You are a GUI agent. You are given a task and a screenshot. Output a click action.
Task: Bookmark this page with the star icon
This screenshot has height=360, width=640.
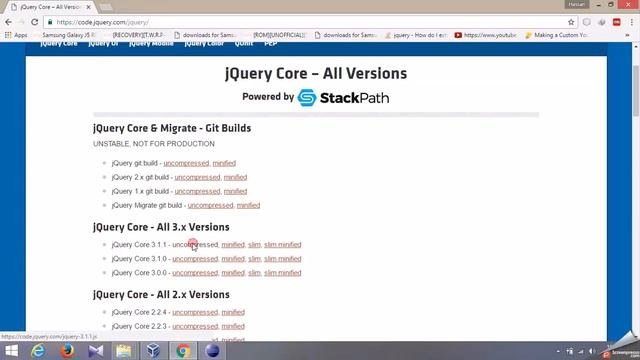pos(571,22)
